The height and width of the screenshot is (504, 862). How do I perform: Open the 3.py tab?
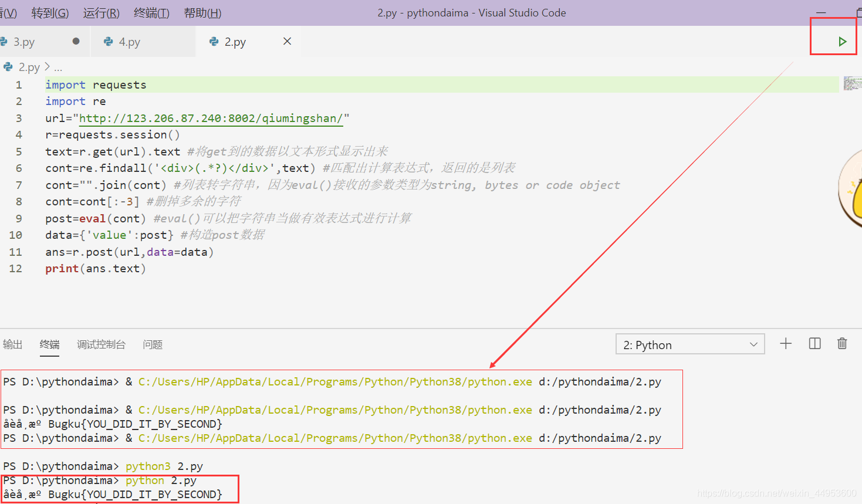[24, 42]
